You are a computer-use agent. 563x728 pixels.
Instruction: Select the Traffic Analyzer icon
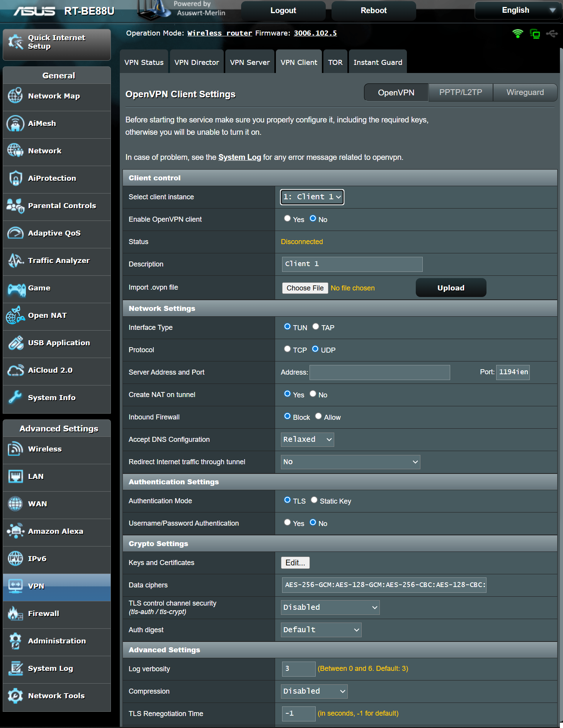pos(15,261)
